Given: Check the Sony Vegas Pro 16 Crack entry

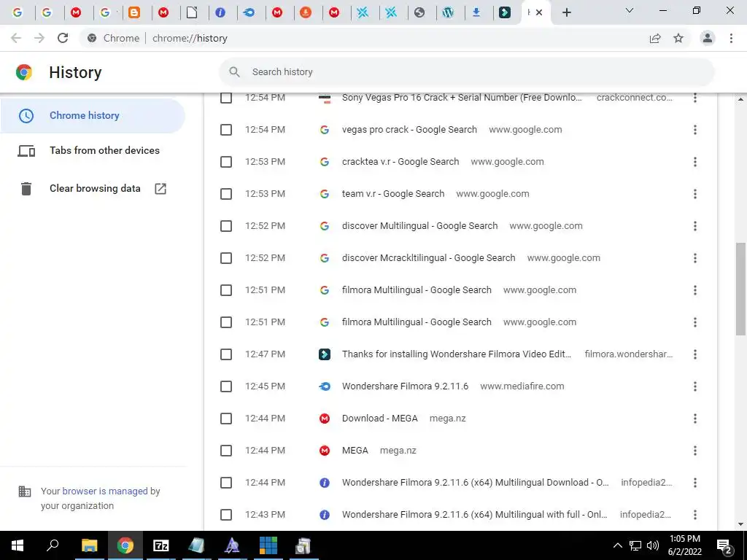Looking at the screenshot, I should (x=226, y=98).
